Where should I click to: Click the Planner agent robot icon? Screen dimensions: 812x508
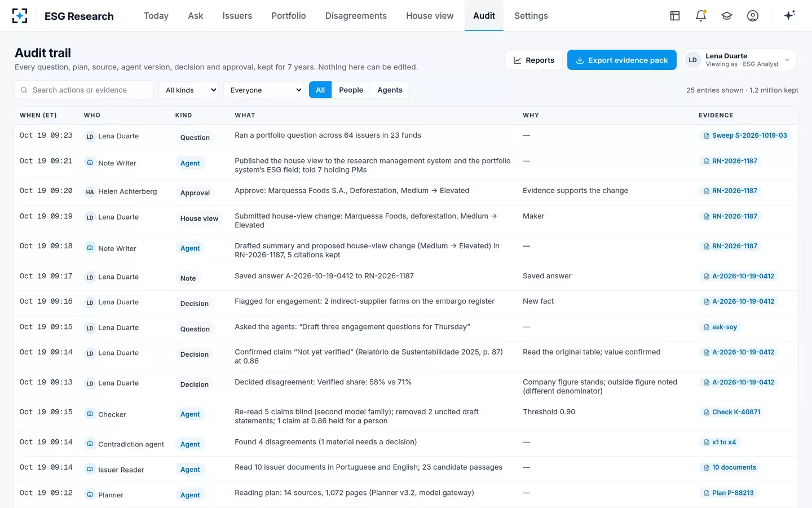coord(90,494)
